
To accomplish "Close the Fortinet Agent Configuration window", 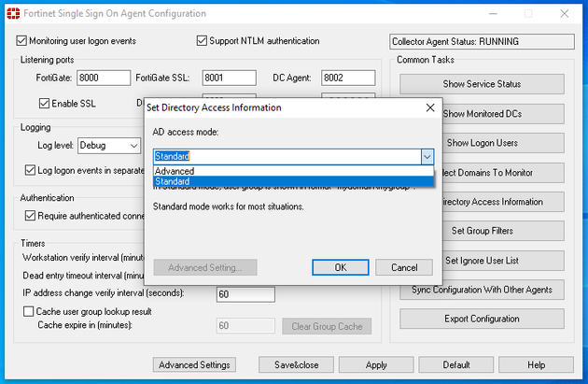I will point(565,14).
